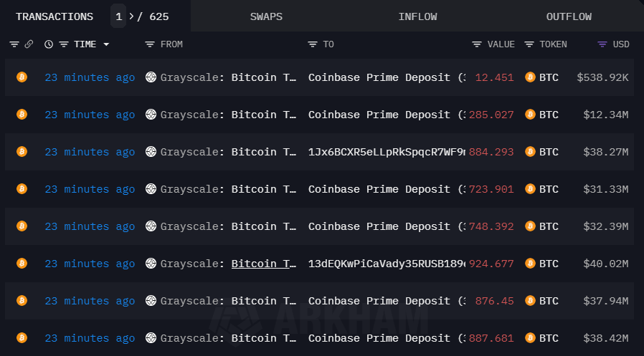
Task: Open the FROM column filter
Action: [150, 44]
